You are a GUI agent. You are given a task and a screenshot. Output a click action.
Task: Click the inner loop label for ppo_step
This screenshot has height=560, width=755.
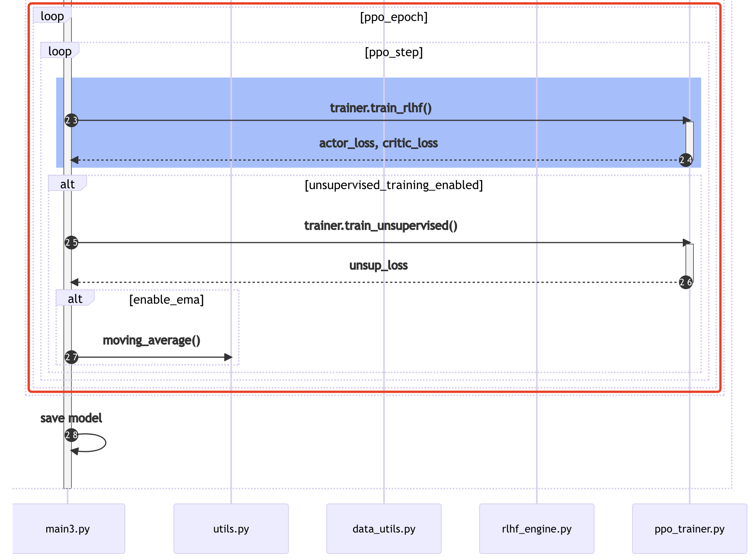[60, 51]
